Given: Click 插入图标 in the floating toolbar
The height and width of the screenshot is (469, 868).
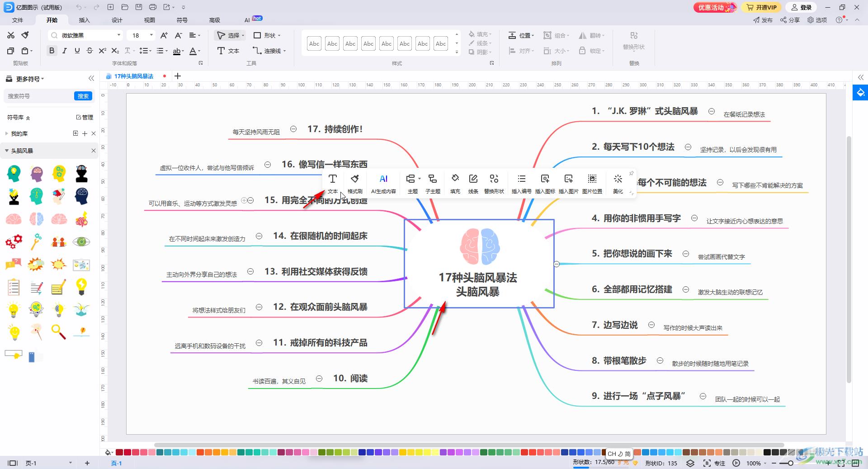Looking at the screenshot, I should tap(545, 184).
